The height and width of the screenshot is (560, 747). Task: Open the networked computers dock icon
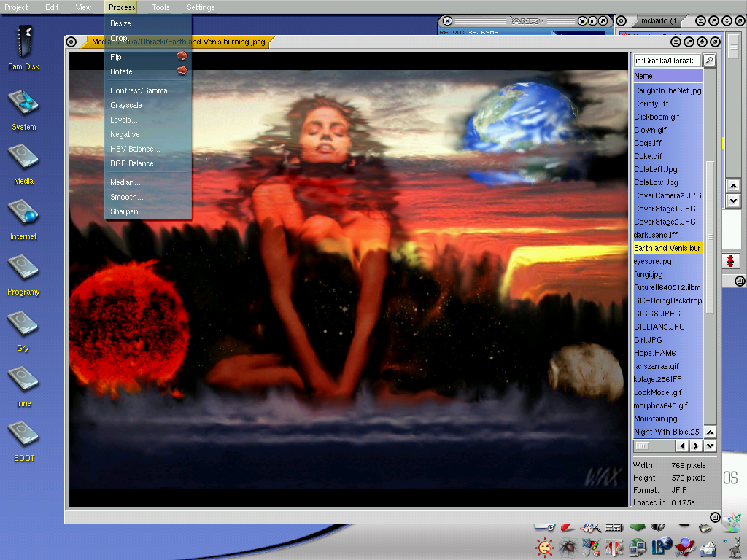[638, 548]
